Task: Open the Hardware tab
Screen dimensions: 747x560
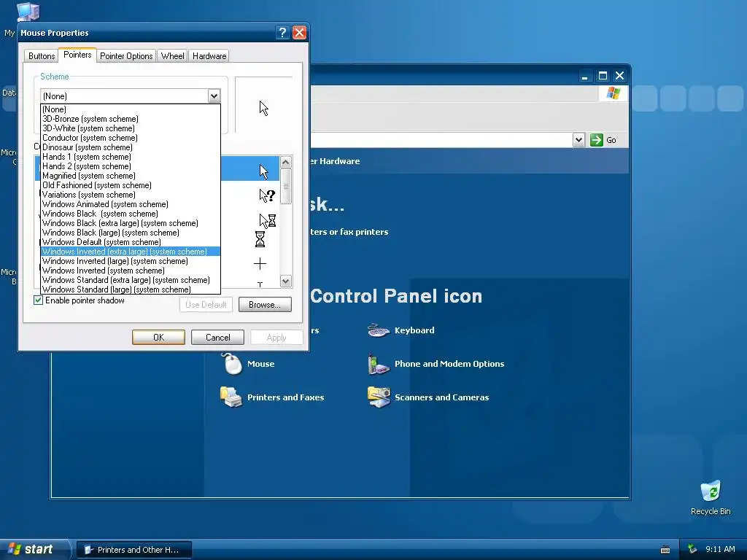Action: (209, 55)
